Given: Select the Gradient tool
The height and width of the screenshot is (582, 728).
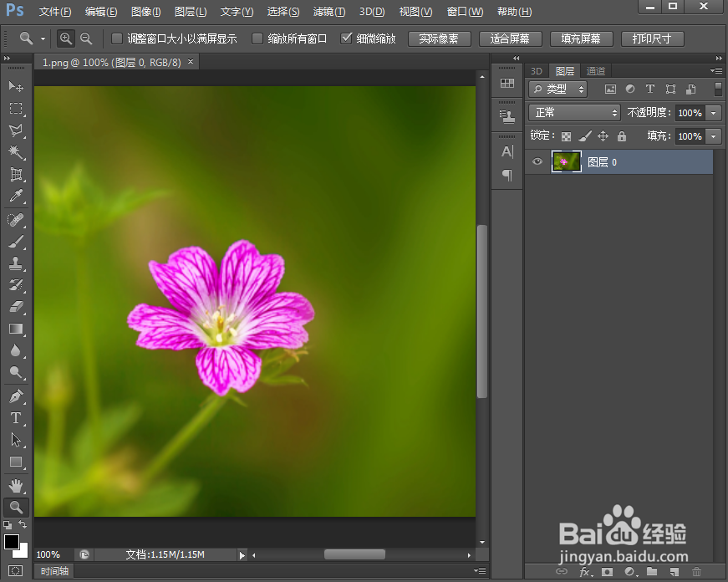Looking at the screenshot, I should (x=16, y=329).
